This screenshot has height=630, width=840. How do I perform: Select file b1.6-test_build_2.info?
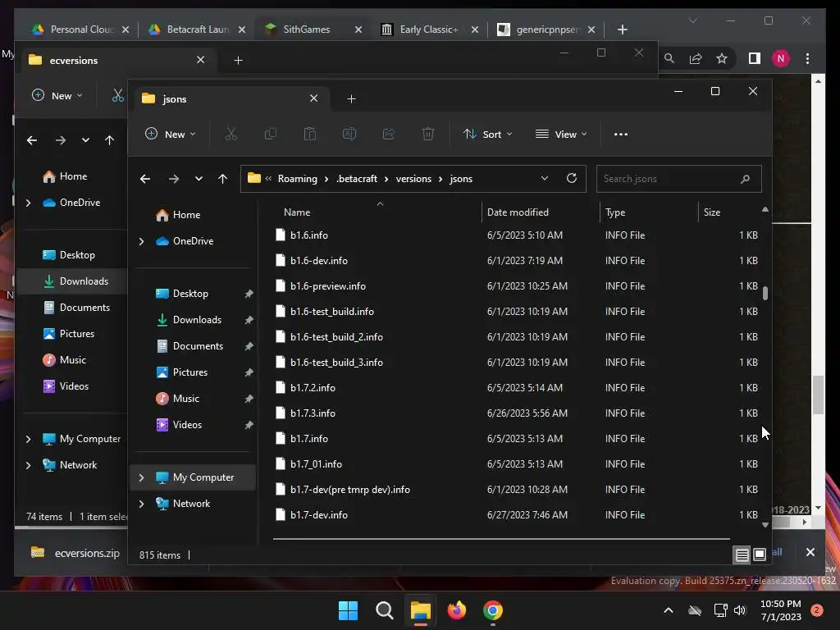[x=336, y=337]
